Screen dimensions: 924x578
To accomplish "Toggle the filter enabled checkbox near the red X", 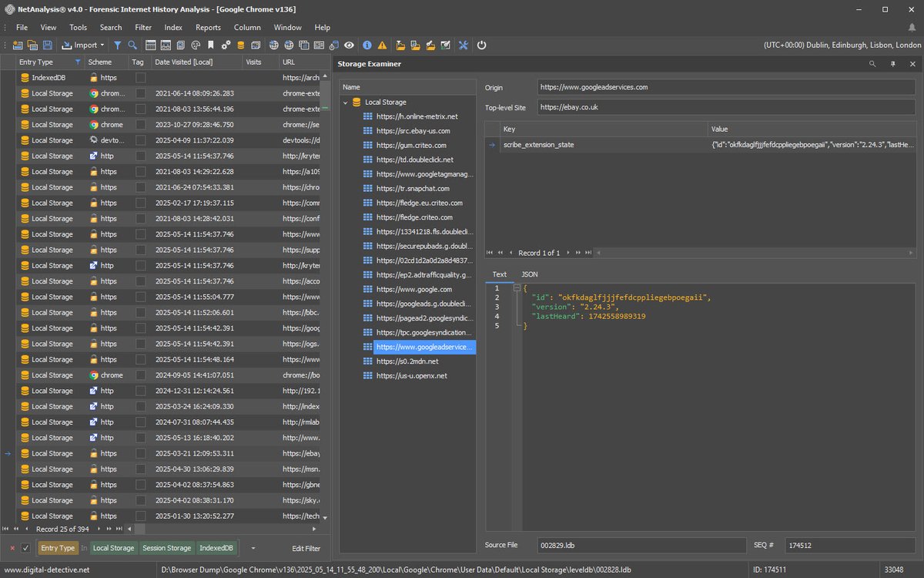I will [x=25, y=548].
